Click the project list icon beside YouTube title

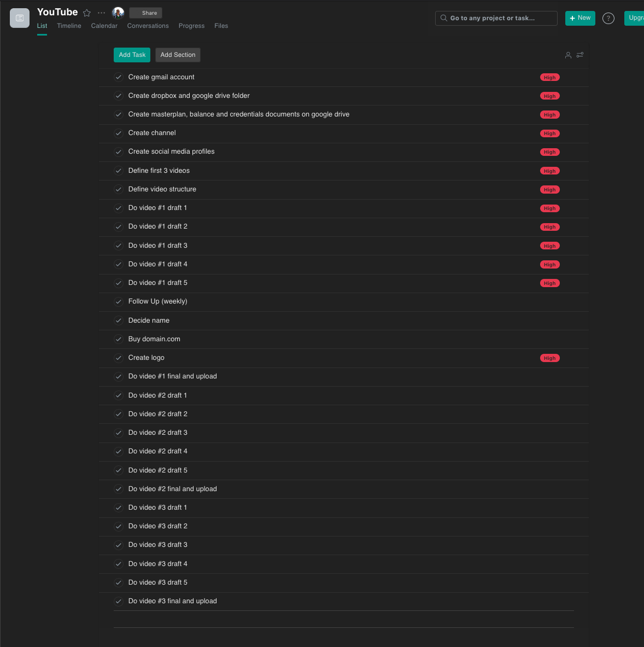pyautogui.click(x=19, y=18)
